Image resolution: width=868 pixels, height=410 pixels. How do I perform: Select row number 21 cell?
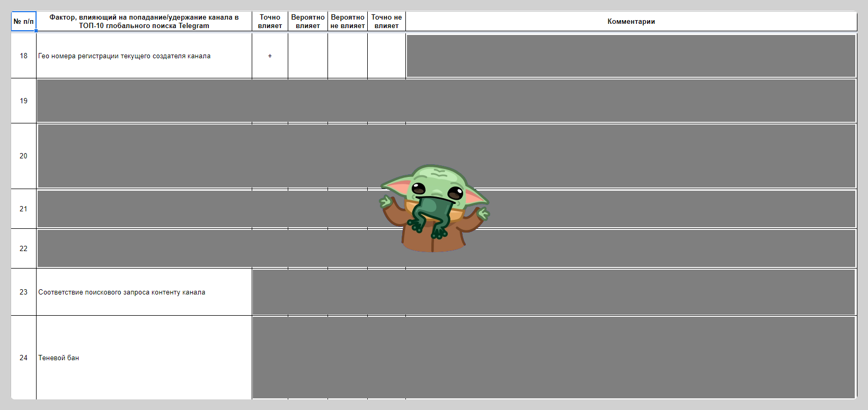[24, 209]
